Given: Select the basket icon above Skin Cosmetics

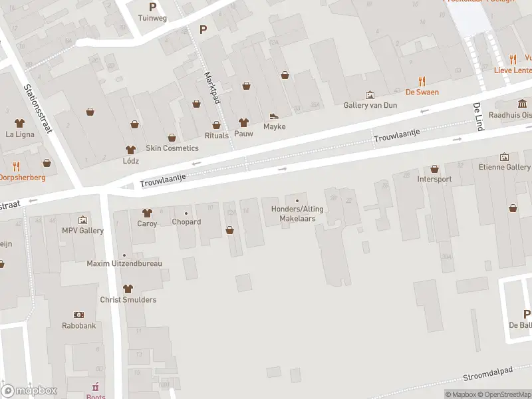Looking at the screenshot, I should click(x=172, y=138).
